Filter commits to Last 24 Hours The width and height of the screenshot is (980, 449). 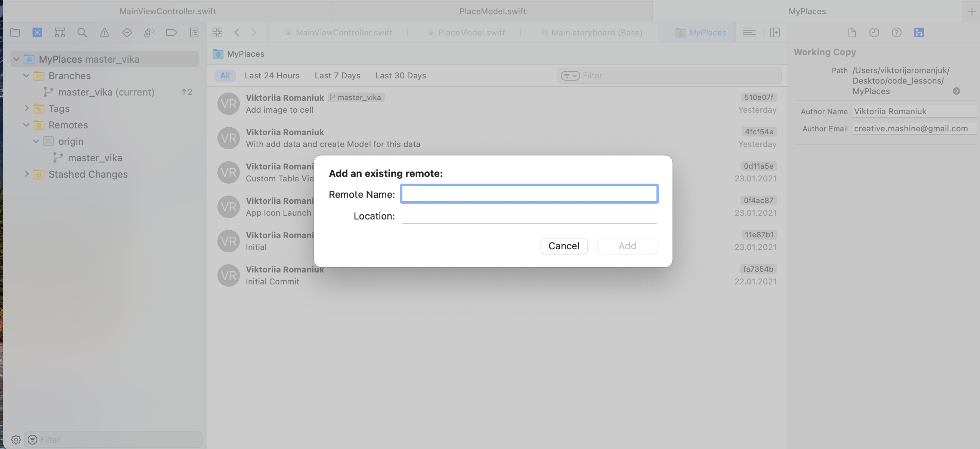point(272,75)
